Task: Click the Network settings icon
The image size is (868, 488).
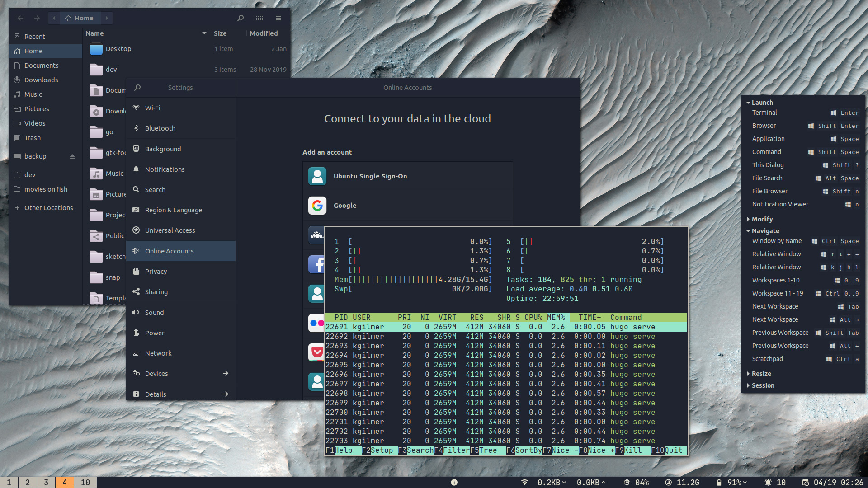Action: point(135,353)
